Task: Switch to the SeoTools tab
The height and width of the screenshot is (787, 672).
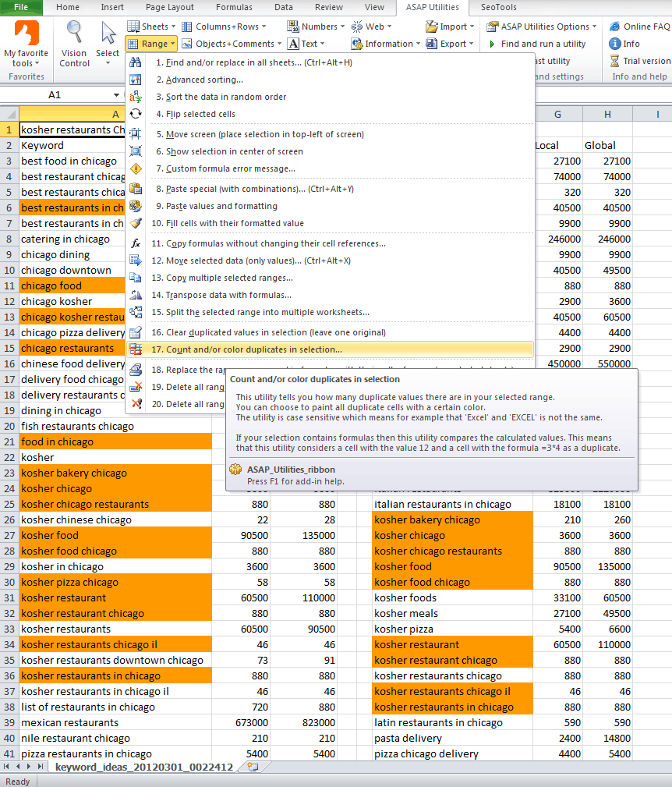Action: tap(498, 7)
